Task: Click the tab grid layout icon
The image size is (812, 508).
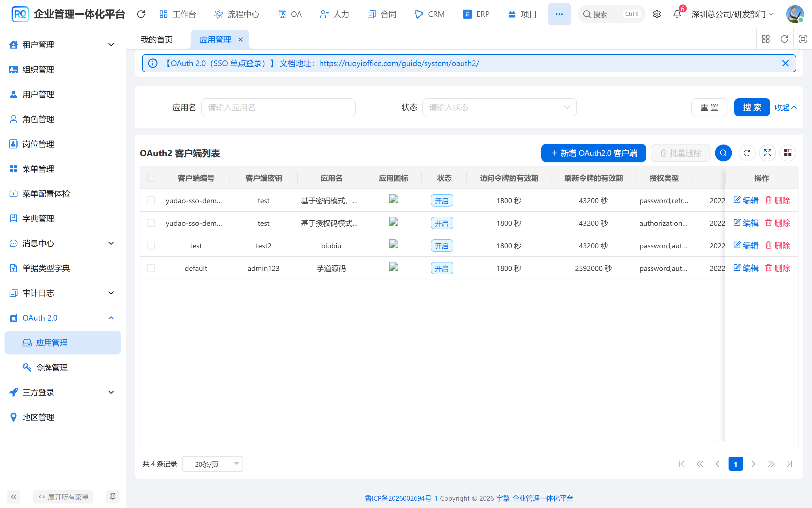Action: point(766,39)
